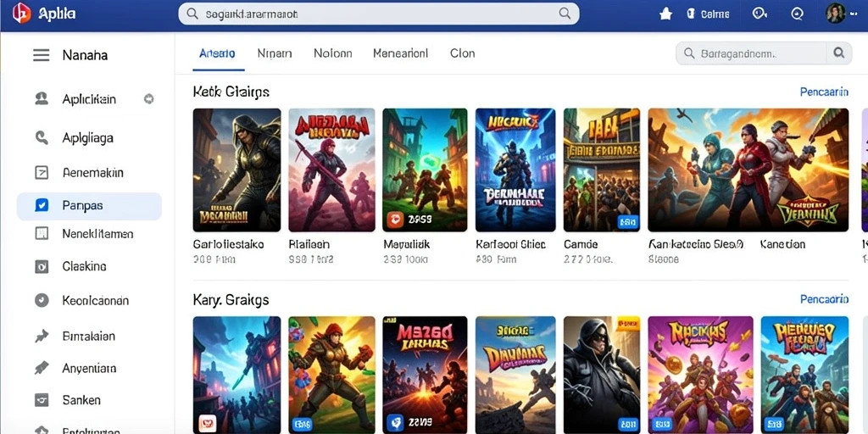Click the icon beside Anyentiara
This screenshot has width=868, height=434.
(42, 368)
